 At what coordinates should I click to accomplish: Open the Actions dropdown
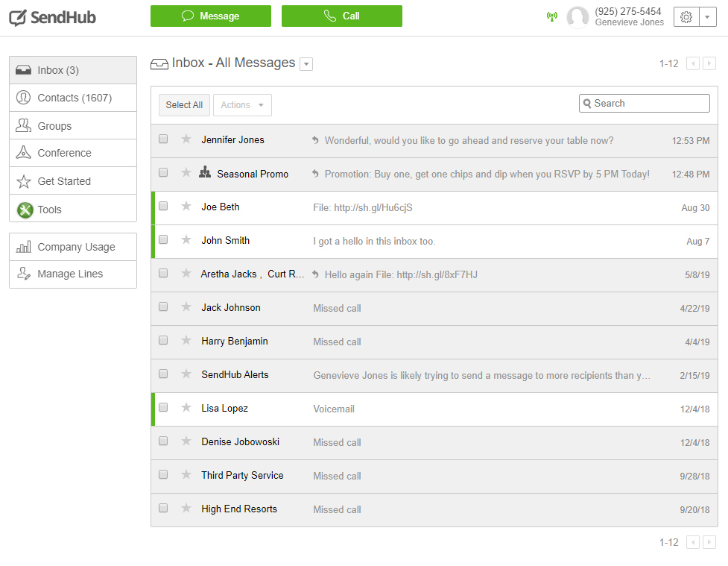[x=242, y=105]
